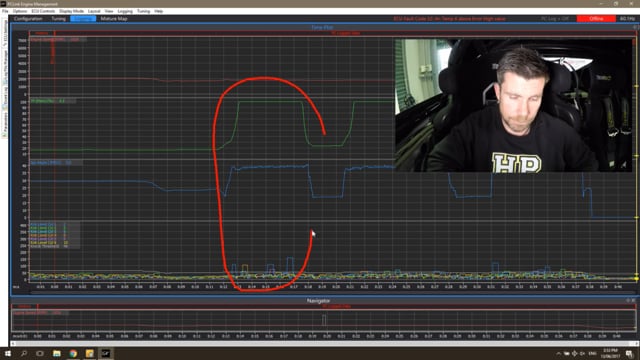
Task: Open the Display Mode menu
Action: 71,11
